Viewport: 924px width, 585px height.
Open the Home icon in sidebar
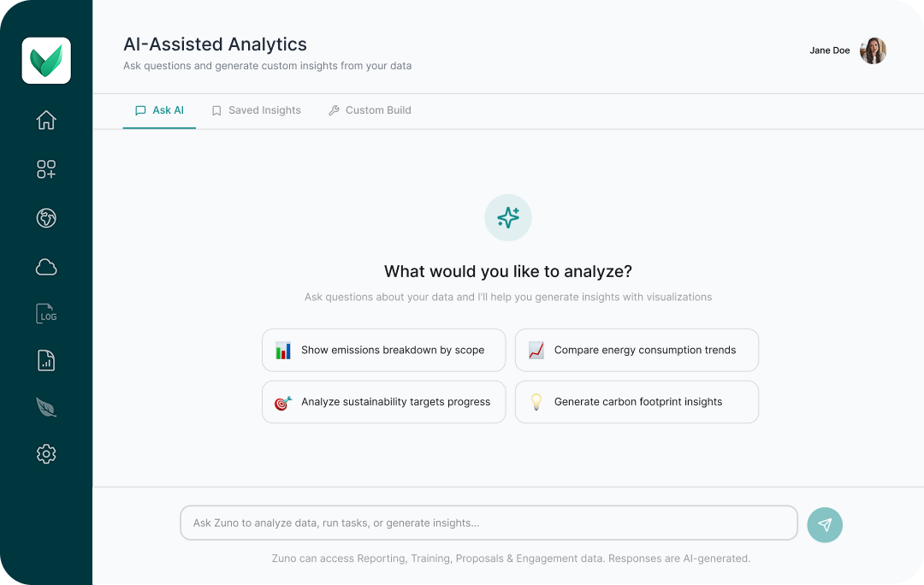click(x=46, y=121)
